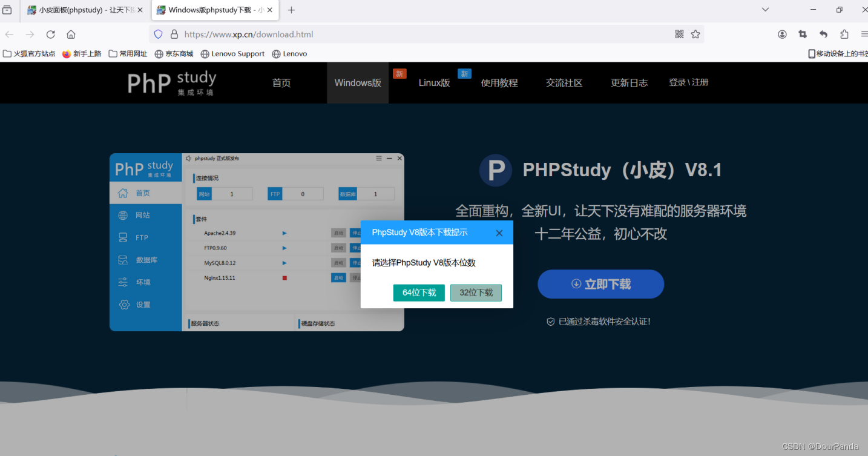Select the Windows版 navigation tab

[358, 83]
